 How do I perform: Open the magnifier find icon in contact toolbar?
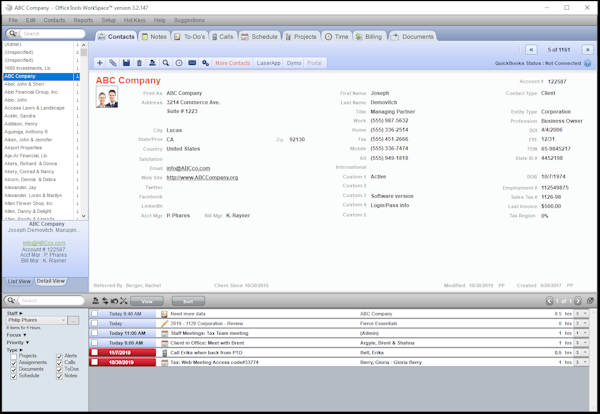[166, 63]
